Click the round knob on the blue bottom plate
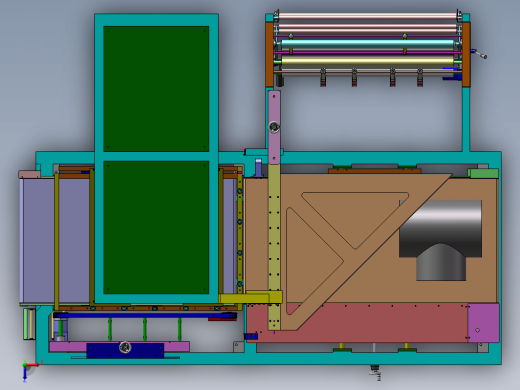Viewport: 520px width, 390px height. (125, 347)
